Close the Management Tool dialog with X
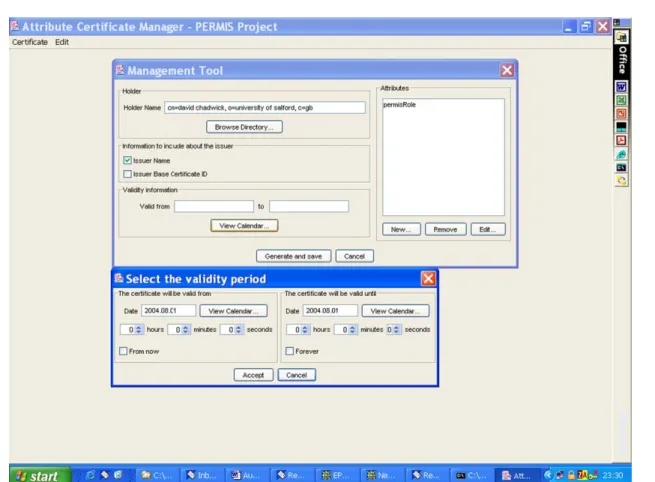655x482 pixels. tap(507, 70)
